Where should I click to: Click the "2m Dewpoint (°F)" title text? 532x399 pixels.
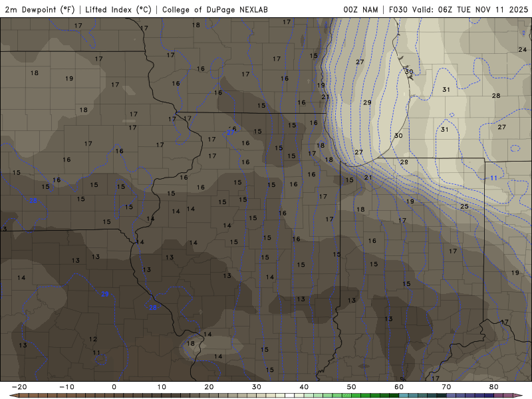40,9
